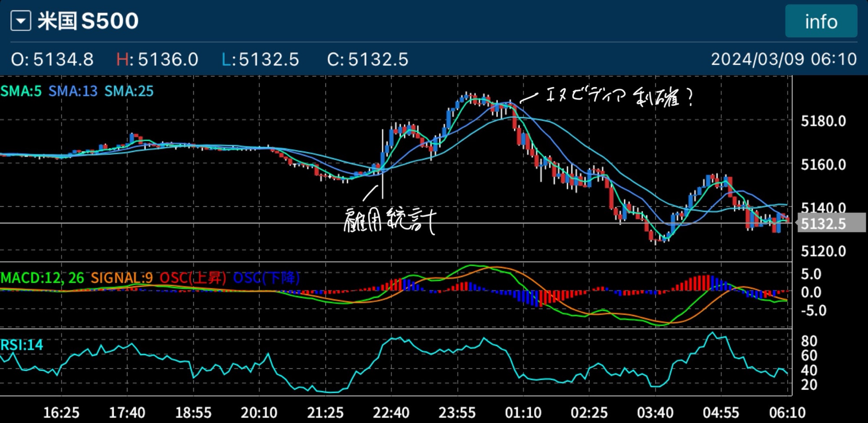This screenshot has height=423, width=868.
Task: Click the 22:40 time axis label
Action: coord(391,412)
